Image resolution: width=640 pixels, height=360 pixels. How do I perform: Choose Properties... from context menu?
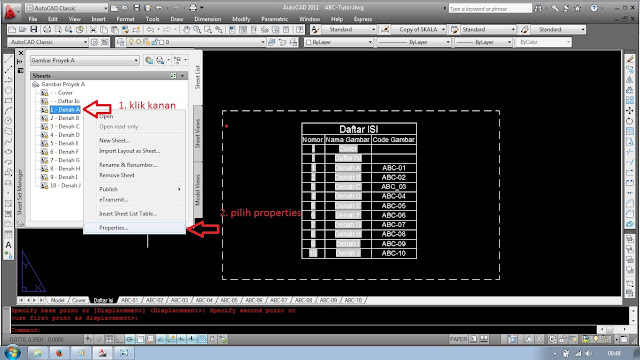point(134,228)
